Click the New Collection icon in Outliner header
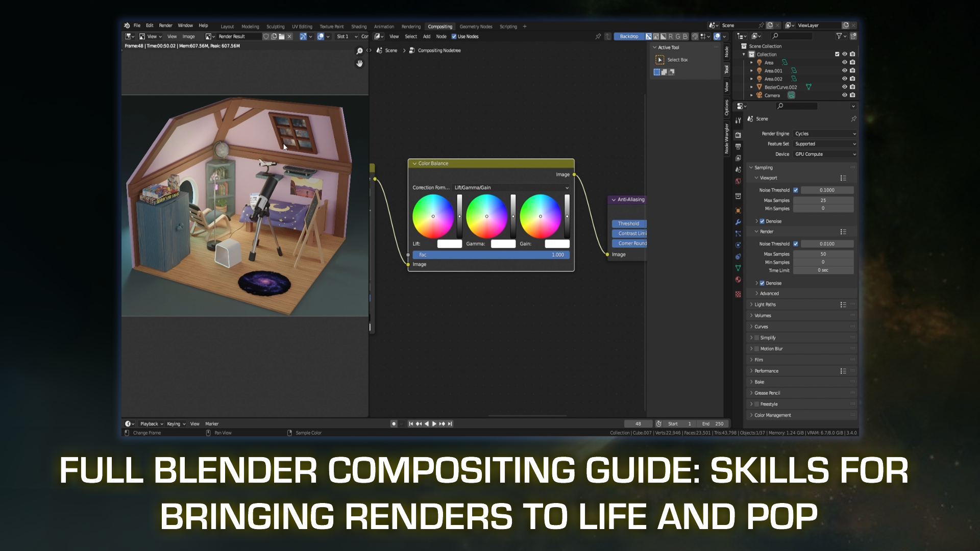This screenshot has width=980, height=551. 853,36
